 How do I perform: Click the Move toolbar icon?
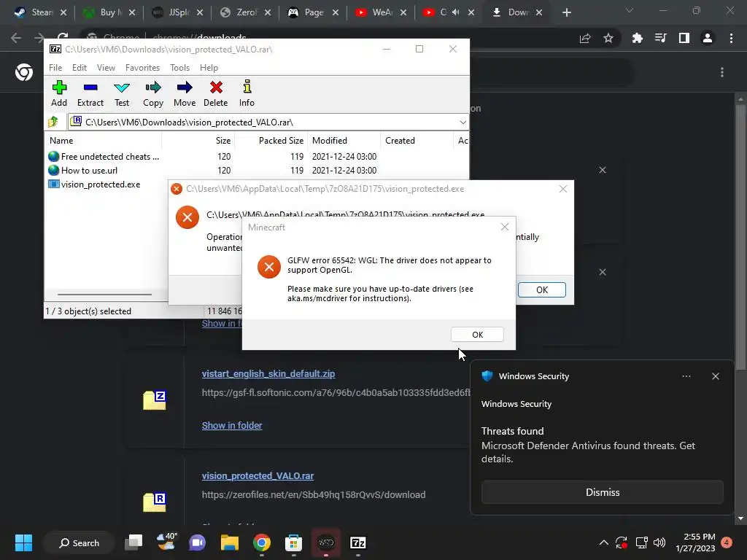click(x=185, y=93)
